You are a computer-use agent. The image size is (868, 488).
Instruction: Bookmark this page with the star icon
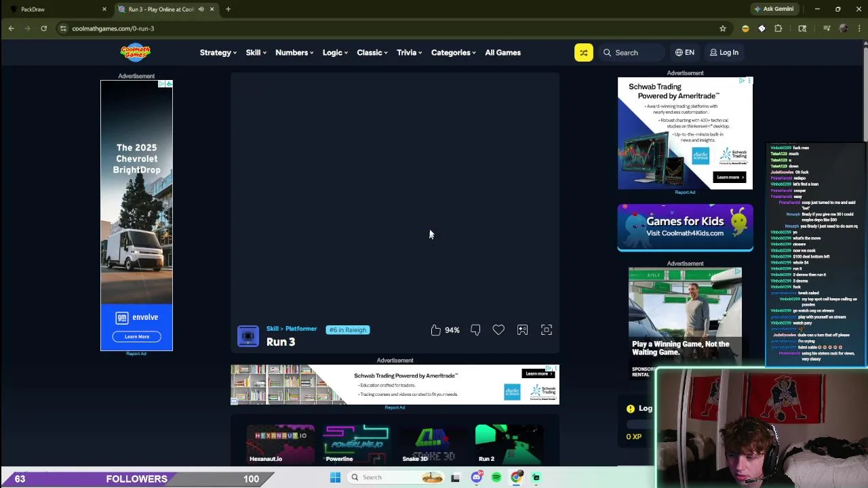[723, 28]
